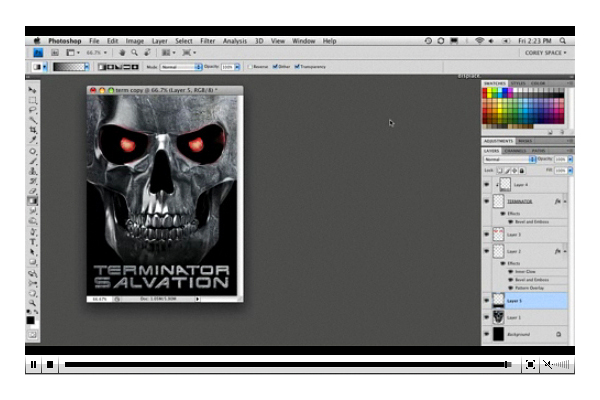
Task: Click the Radial Gradient style button
Action: [110, 67]
